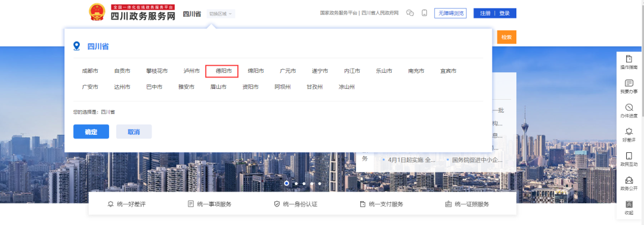Image resolution: width=644 pixels, height=225 pixels.
Task: Open the 操作指南 sidebar icon
Action: [628, 59]
